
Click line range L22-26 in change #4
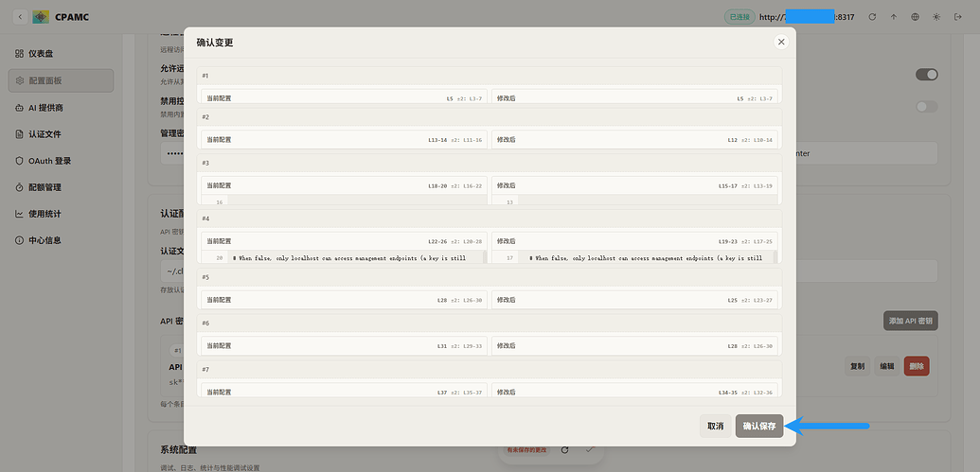click(x=437, y=241)
